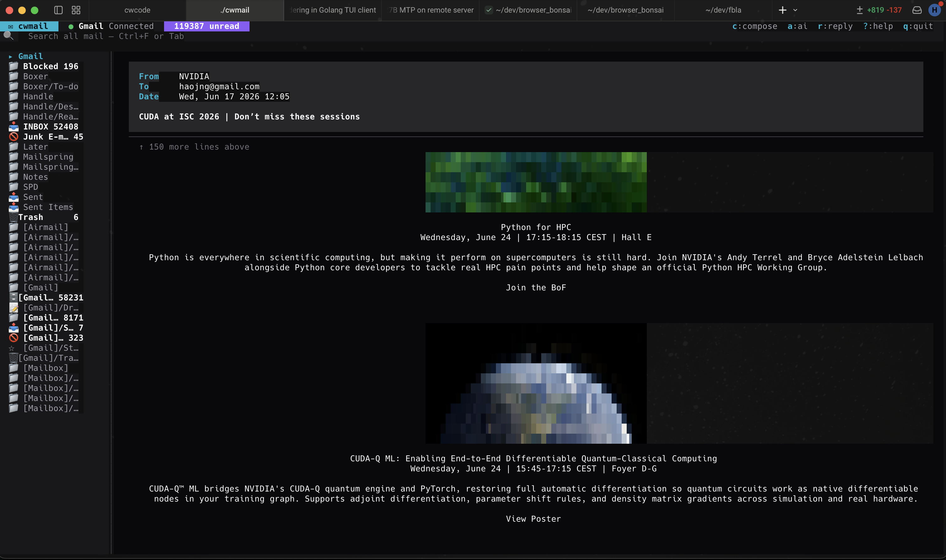Click the Handle folder icon
This screenshot has height=560, width=946.
click(x=14, y=96)
